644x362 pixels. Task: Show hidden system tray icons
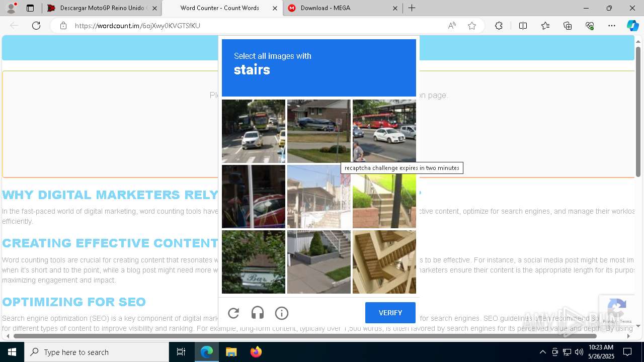542,352
